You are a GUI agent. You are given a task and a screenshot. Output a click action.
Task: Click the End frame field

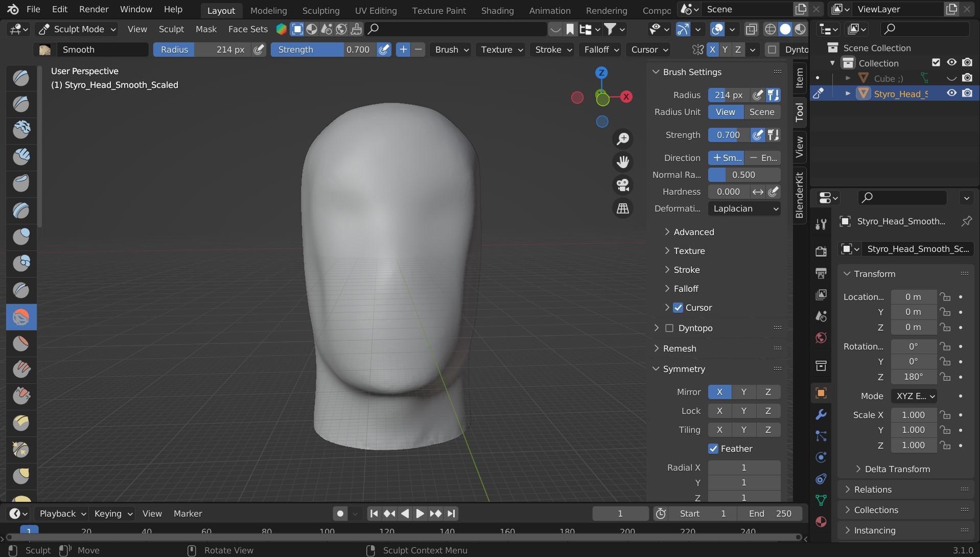(x=769, y=514)
